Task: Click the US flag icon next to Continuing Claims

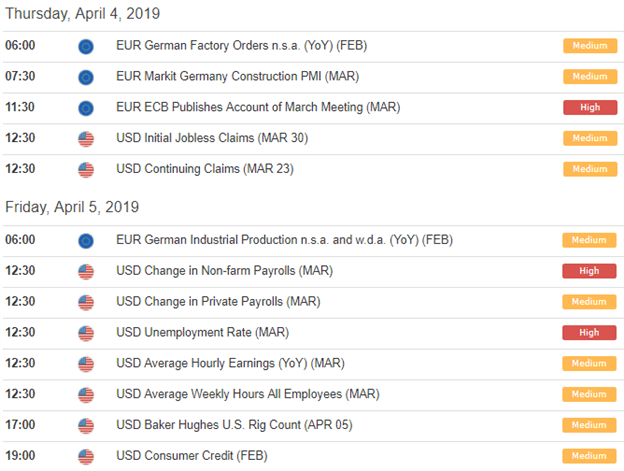Action: point(86,170)
